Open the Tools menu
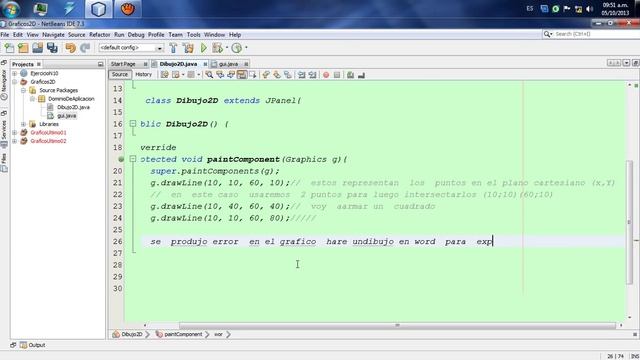640x360 pixels. (x=193, y=35)
